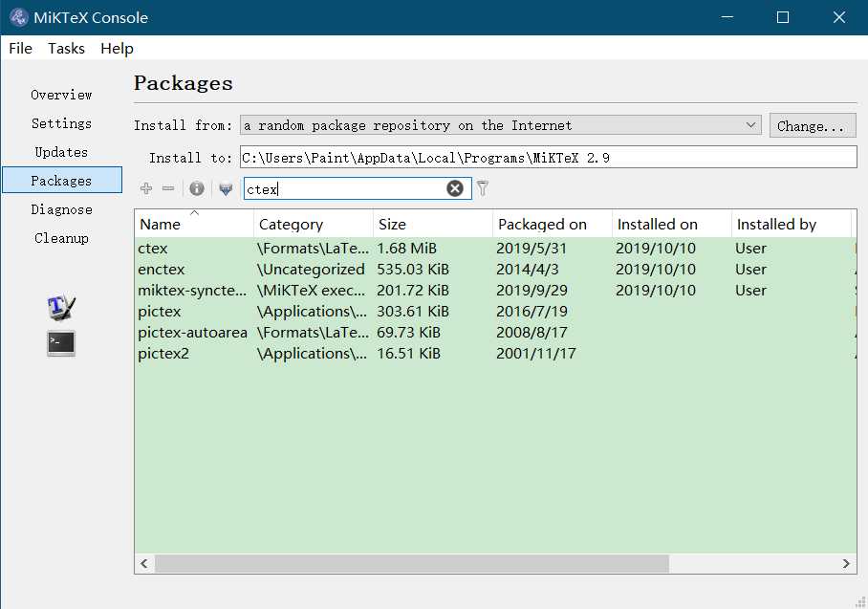Viewport: 868px width, 609px height.
Task: Switch to the Settings page
Action: click(61, 123)
